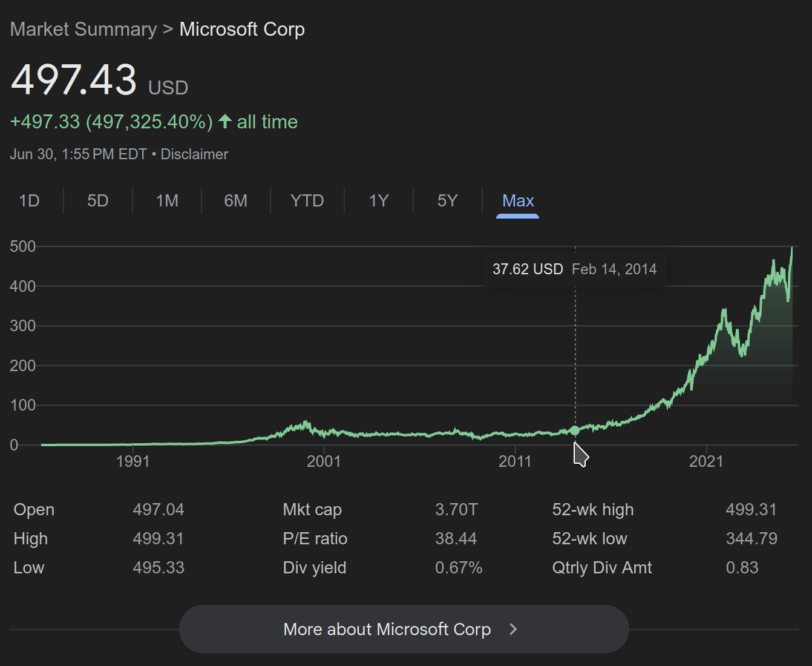Click the Mkt cap value 3.70T
This screenshot has height=666, width=812.
(x=456, y=509)
